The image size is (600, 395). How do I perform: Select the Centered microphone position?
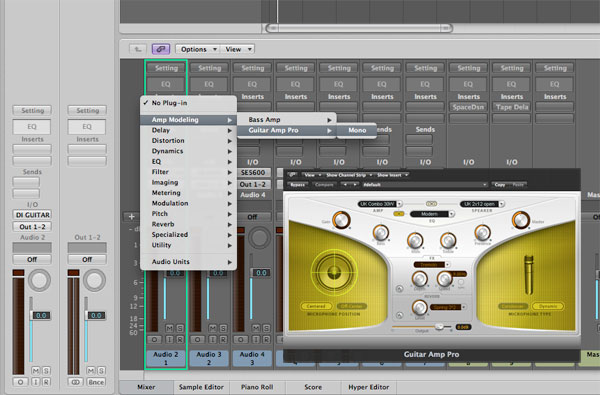316,306
